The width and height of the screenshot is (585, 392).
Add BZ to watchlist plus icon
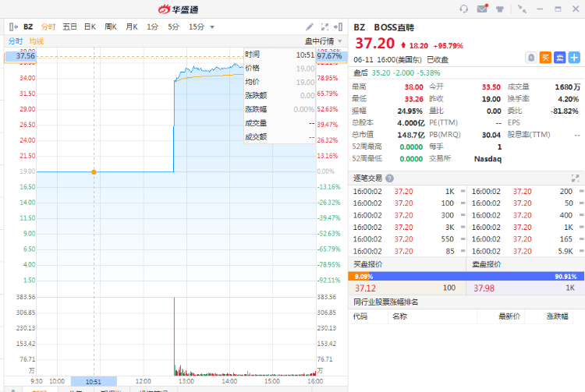(574, 58)
